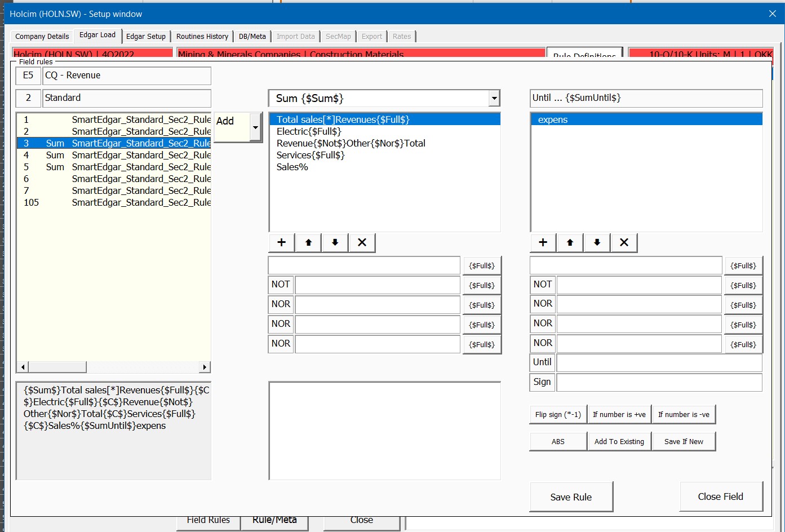Image resolution: width=785 pixels, height=532 pixels.
Task: Open the Routines History tab
Action: point(202,37)
